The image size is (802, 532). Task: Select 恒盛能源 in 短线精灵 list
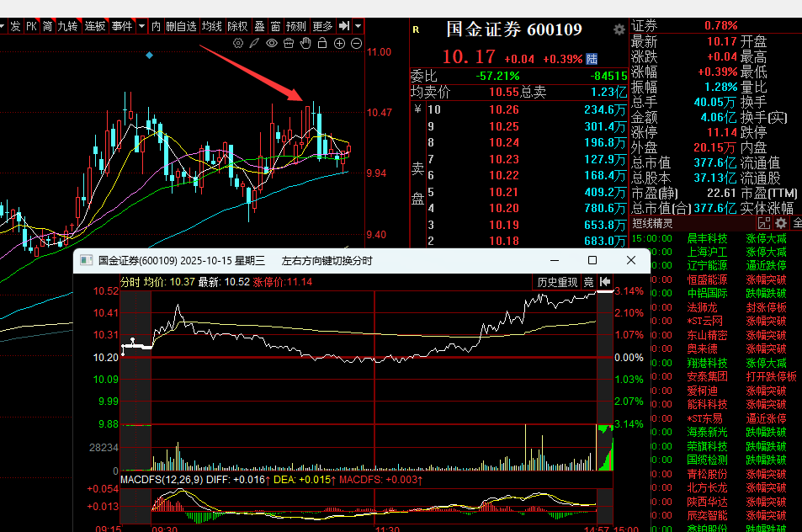[x=708, y=279]
